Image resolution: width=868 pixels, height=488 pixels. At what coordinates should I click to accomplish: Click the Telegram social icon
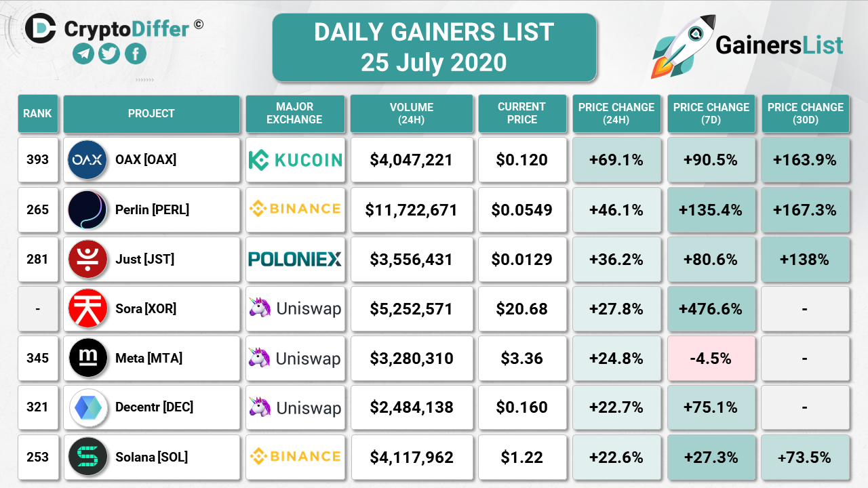pyautogui.click(x=83, y=54)
